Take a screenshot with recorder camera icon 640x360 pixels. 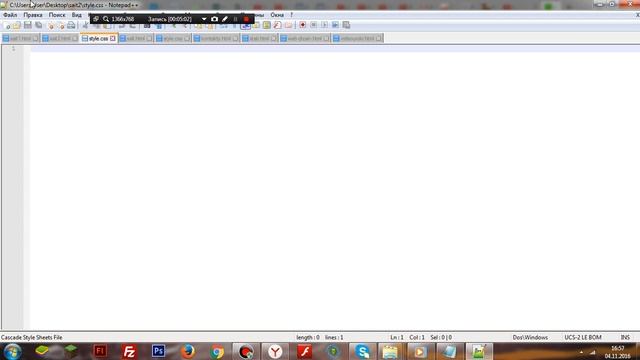[x=214, y=19]
